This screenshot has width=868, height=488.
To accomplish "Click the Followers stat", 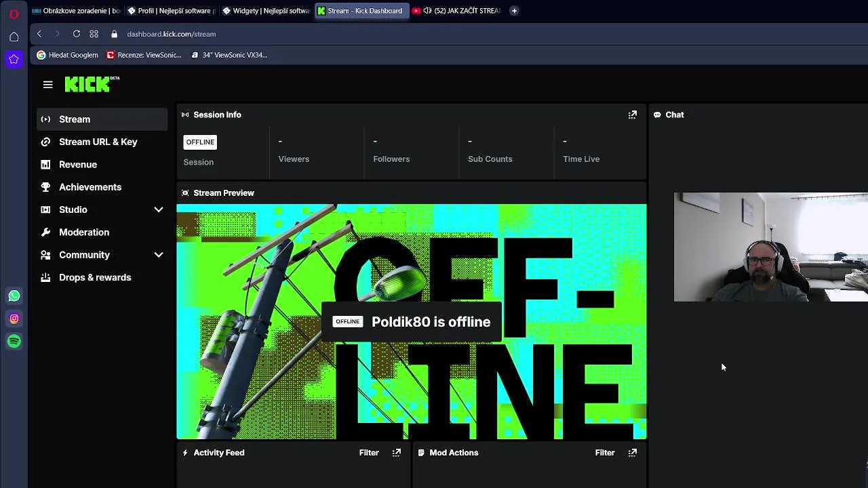I will (x=391, y=150).
